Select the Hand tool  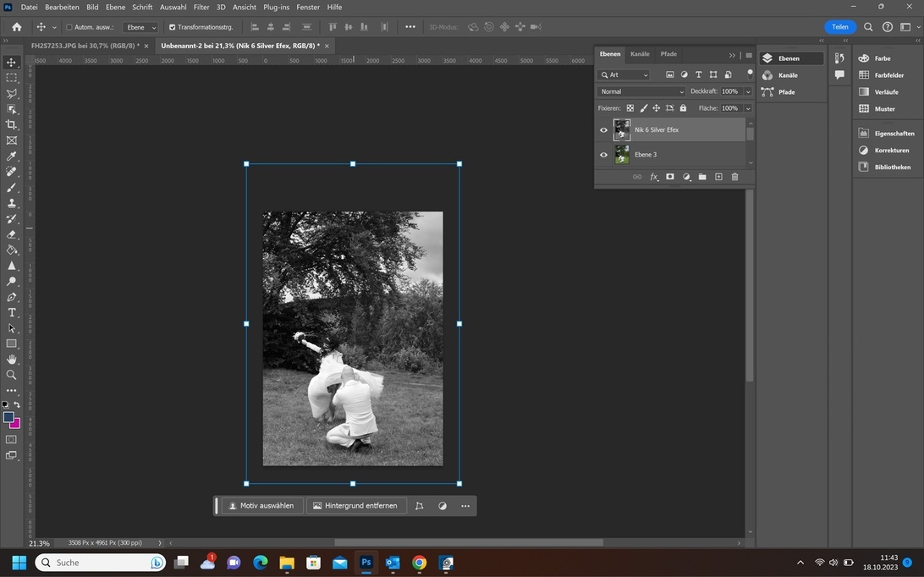[12, 360]
